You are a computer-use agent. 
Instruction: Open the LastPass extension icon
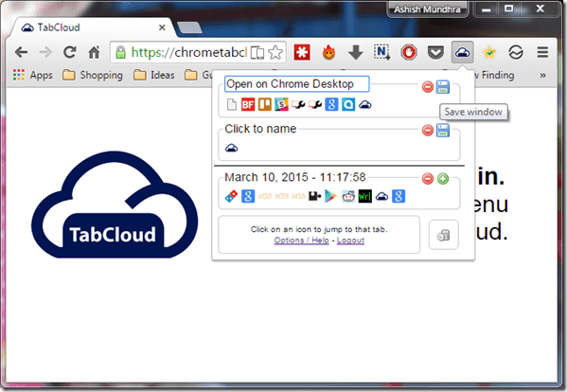tap(302, 53)
